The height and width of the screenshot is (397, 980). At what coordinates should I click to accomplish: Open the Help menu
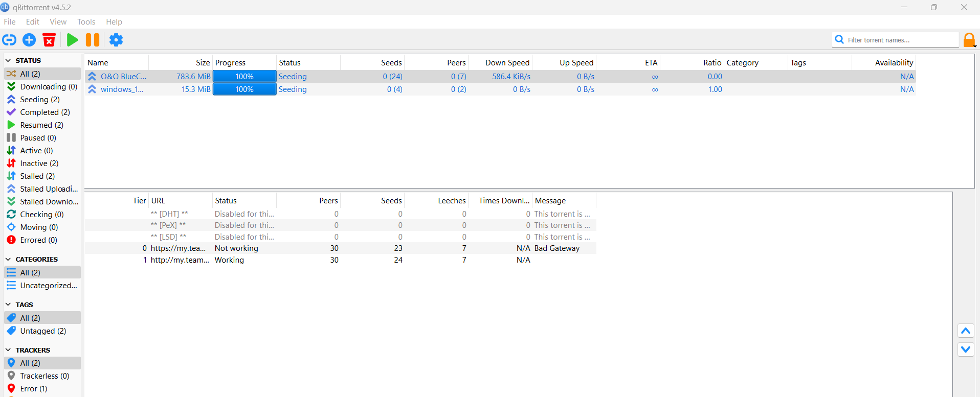(x=114, y=22)
